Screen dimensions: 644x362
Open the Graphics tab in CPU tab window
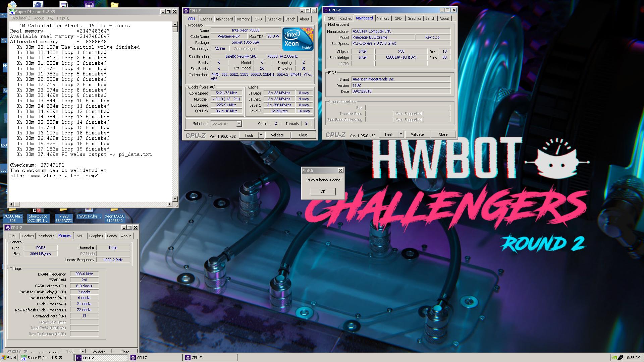pyautogui.click(x=275, y=19)
